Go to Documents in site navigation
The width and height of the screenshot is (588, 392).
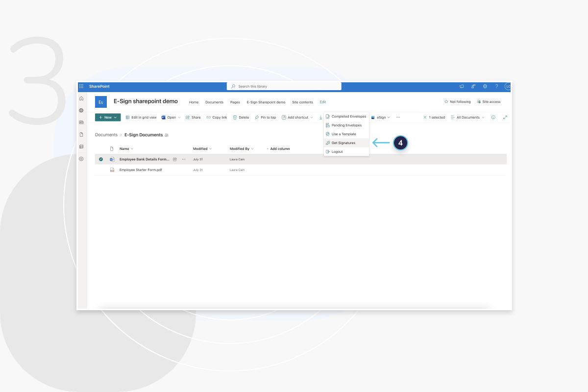click(214, 102)
